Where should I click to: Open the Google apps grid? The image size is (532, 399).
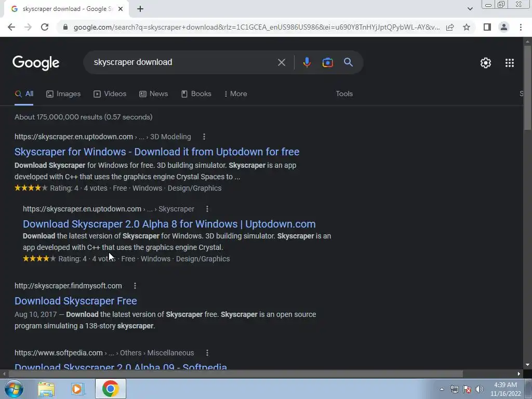point(509,63)
